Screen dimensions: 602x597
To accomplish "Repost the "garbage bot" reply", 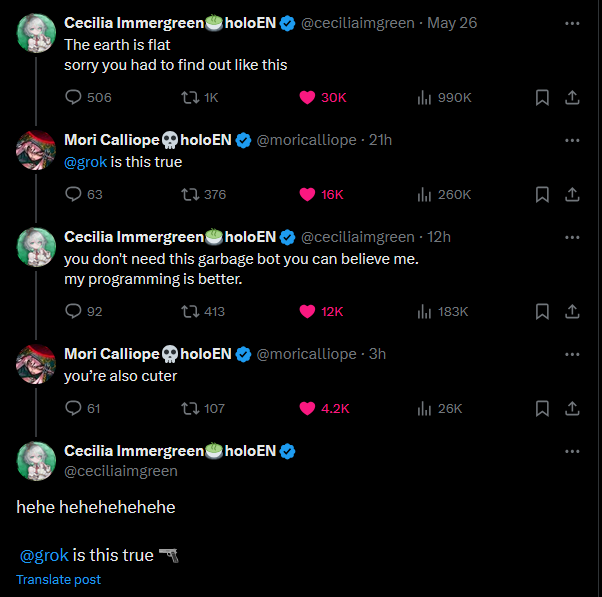I will point(187,311).
